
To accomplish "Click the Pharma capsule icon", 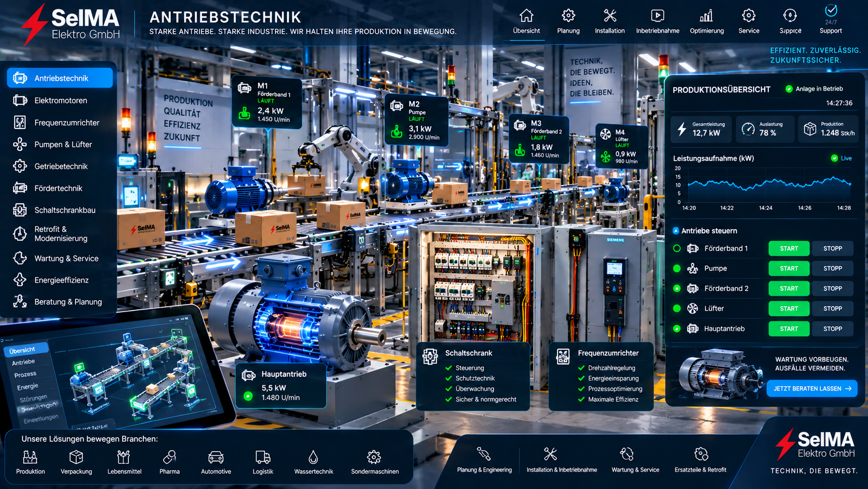I will 169,457.
